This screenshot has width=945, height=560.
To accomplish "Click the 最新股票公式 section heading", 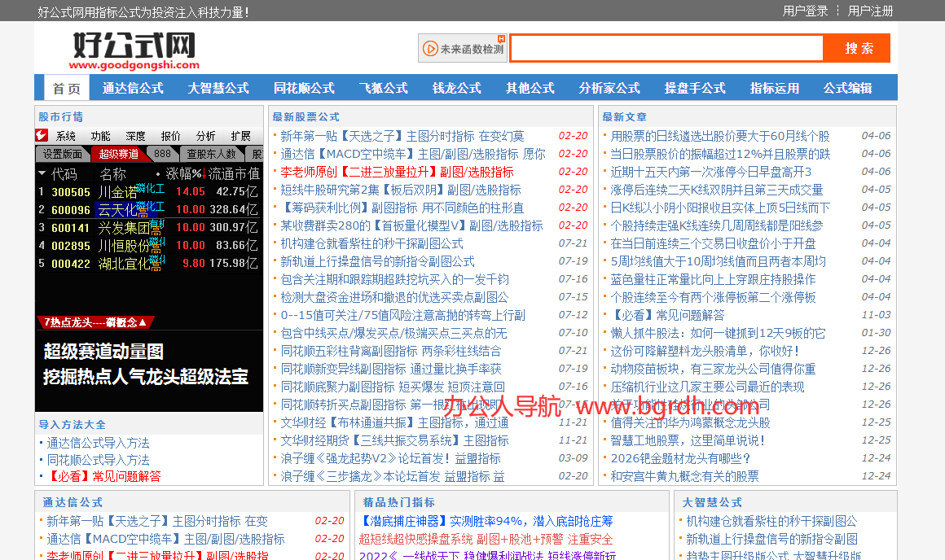I will (305, 117).
